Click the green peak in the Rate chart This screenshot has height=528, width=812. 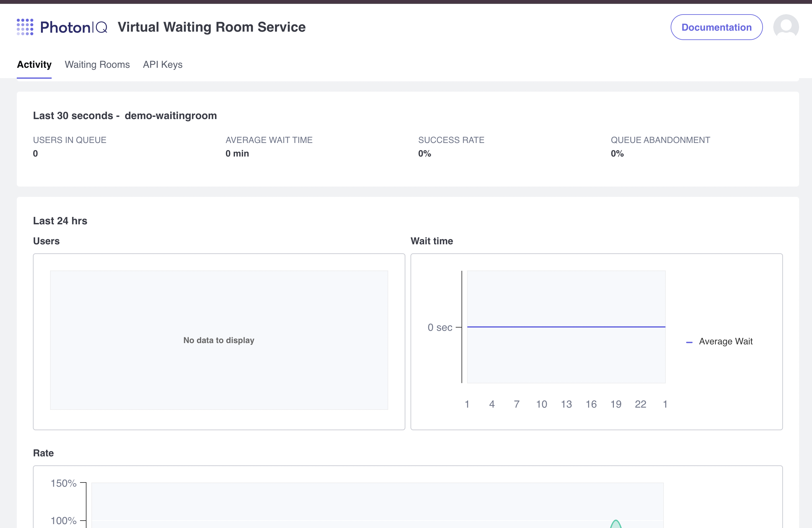615,523
